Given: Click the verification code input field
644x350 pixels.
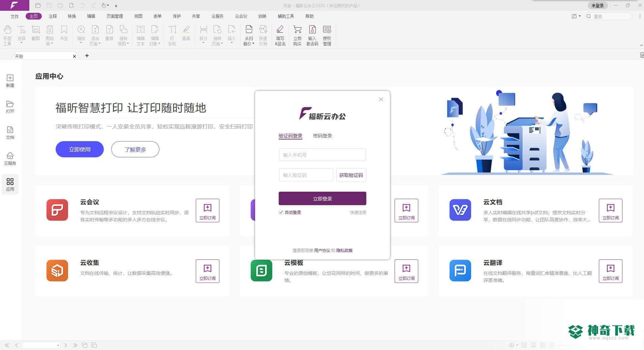Looking at the screenshot, I should [306, 175].
